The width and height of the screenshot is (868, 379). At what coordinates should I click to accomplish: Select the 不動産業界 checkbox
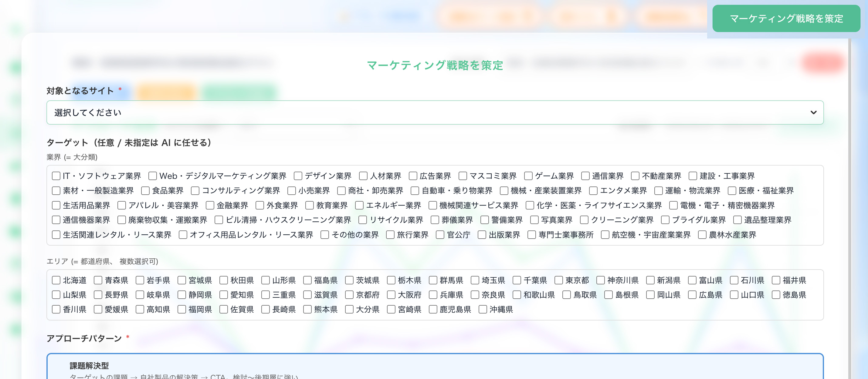pyautogui.click(x=635, y=176)
